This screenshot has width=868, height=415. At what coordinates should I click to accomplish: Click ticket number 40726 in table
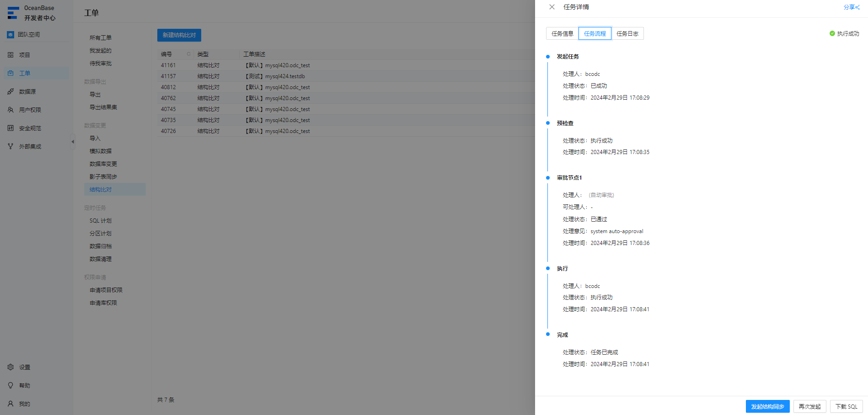click(168, 131)
